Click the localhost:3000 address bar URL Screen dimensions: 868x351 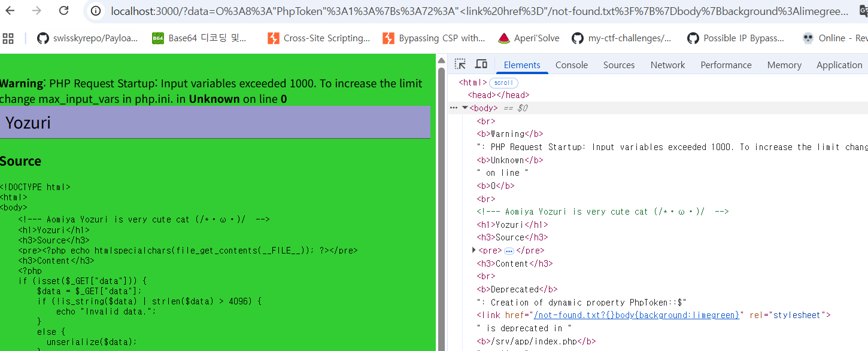[x=479, y=11]
